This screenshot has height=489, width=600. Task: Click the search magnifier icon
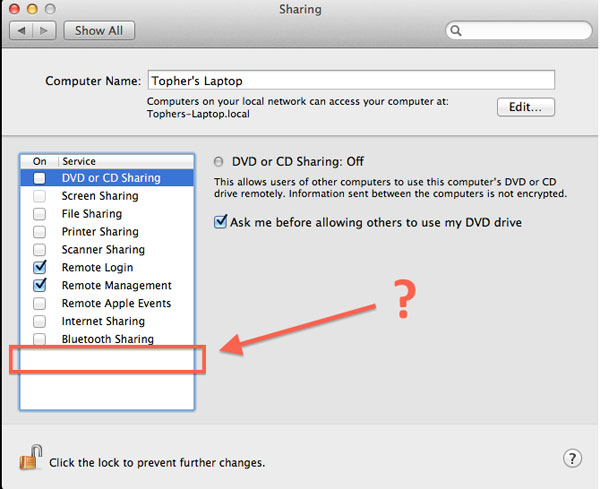point(456,30)
